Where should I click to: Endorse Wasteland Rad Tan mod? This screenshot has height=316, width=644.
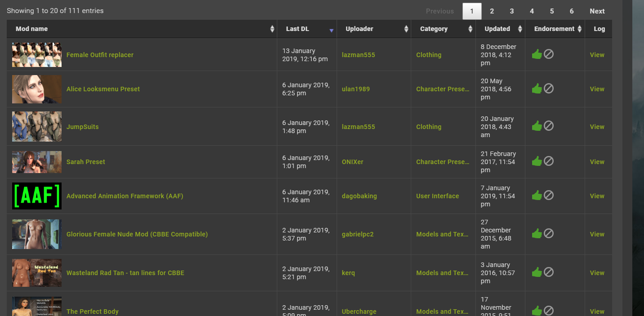pos(537,272)
